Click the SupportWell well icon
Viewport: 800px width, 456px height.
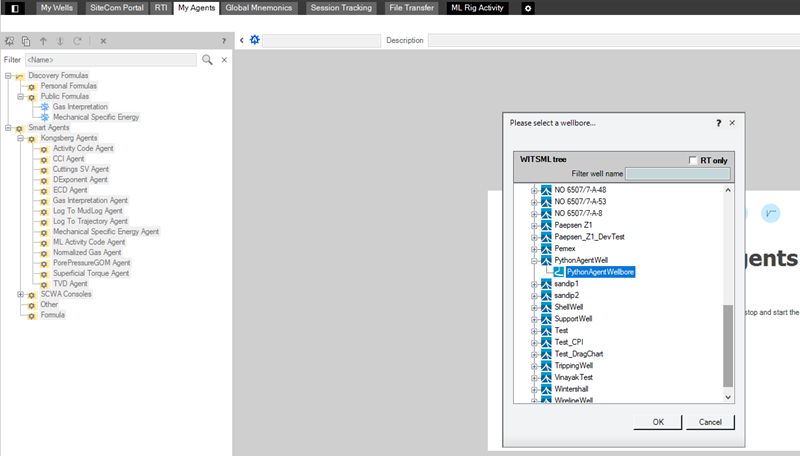click(x=546, y=319)
